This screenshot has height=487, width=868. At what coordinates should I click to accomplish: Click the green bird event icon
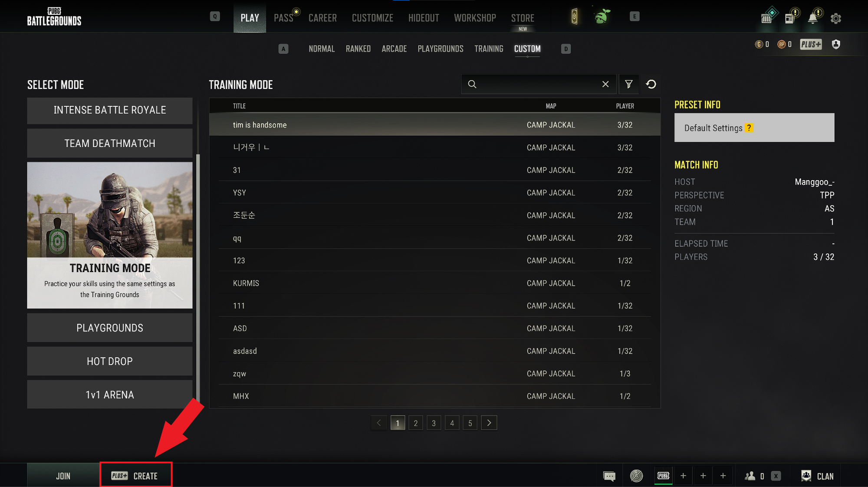coord(602,16)
